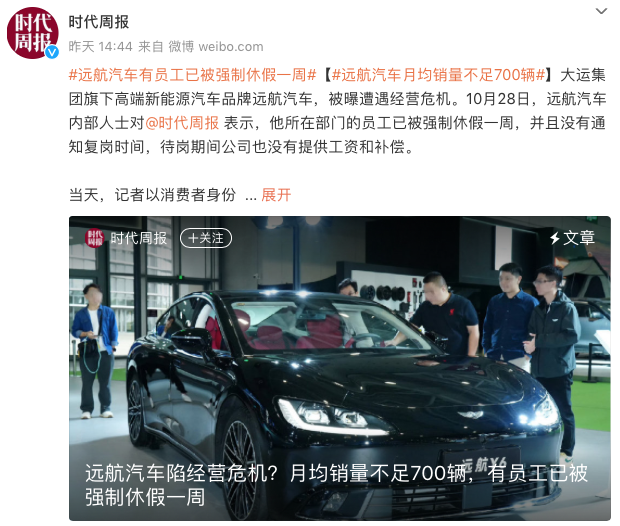Click the post body text paragraph
This screenshot has width=620, height=526.
(x=337, y=111)
